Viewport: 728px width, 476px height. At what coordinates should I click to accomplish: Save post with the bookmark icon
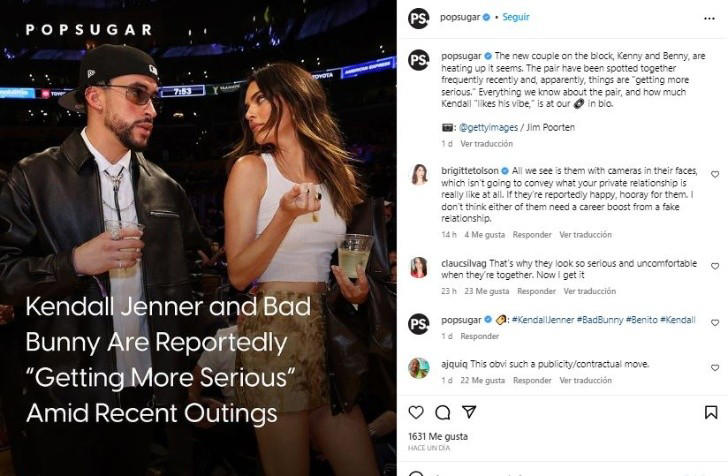[x=713, y=412]
